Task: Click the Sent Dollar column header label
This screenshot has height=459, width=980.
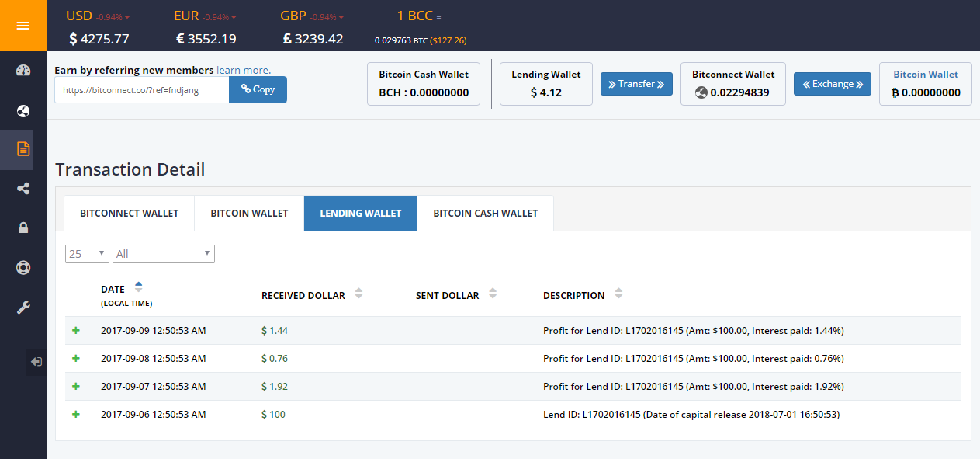Action: pos(448,296)
